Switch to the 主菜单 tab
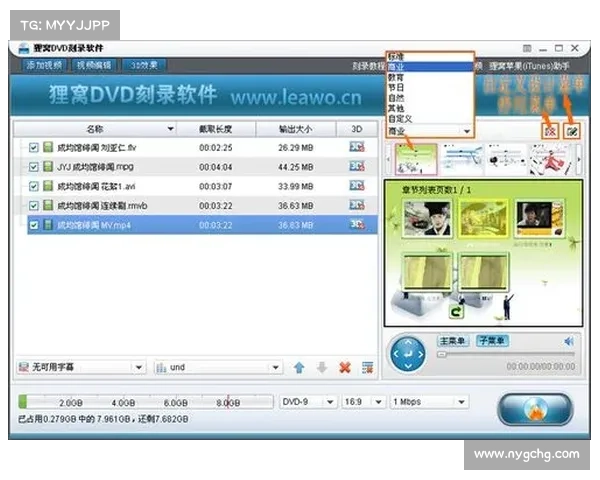This screenshot has width=600, height=480. (x=453, y=341)
